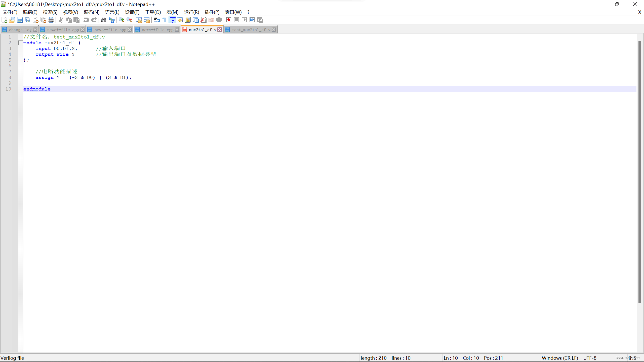Viewport: 644px width, 362px height.
Task: Open the Find dialog via toolbar binoculars icon
Action: pos(104,20)
